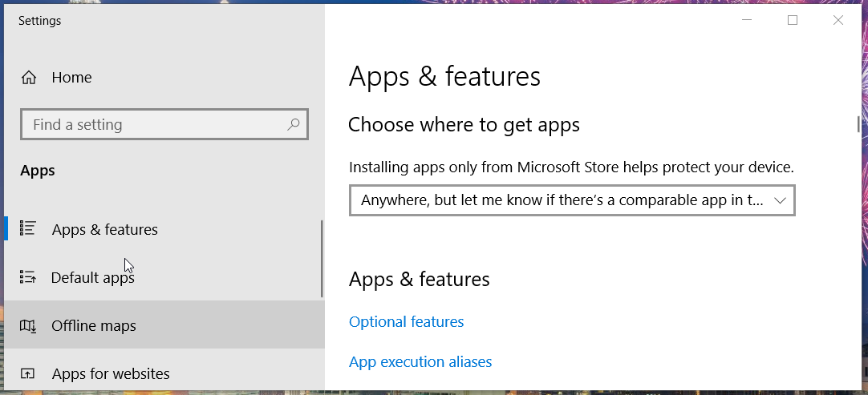Maximize the Settings window
The height and width of the screenshot is (395, 868).
tap(792, 21)
